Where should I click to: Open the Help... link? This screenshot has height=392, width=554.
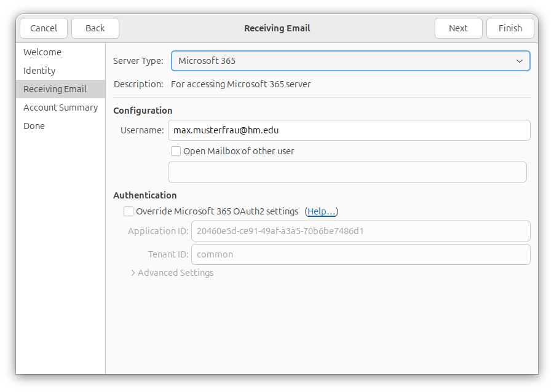pos(321,211)
